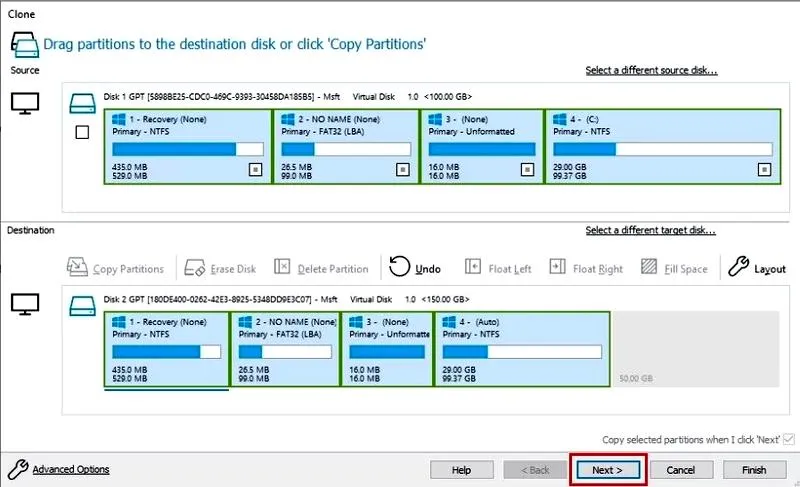Click the Finish button
Viewport: 800px width, 487px height.
tap(754, 470)
